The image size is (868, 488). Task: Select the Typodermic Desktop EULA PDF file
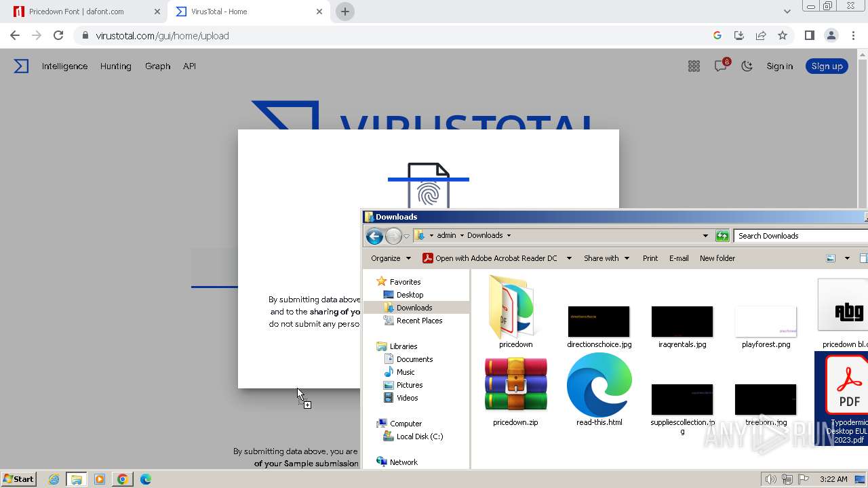pyautogui.click(x=842, y=399)
